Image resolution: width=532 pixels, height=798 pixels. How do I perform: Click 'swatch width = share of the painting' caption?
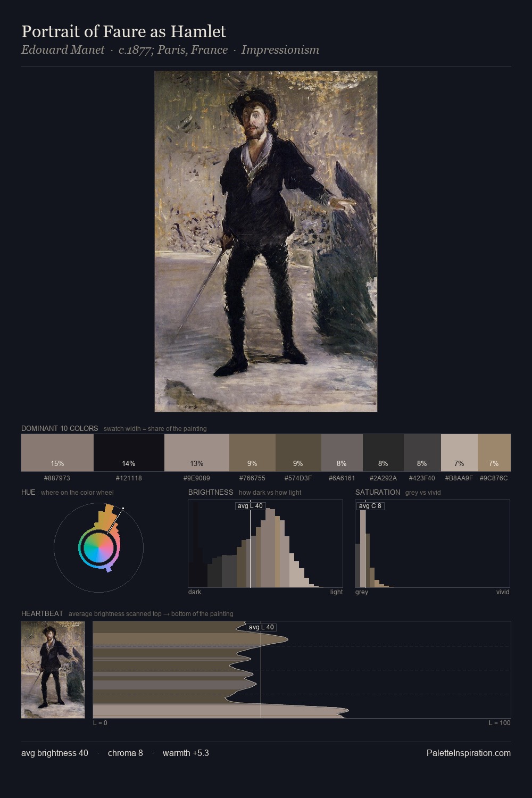tap(155, 429)
